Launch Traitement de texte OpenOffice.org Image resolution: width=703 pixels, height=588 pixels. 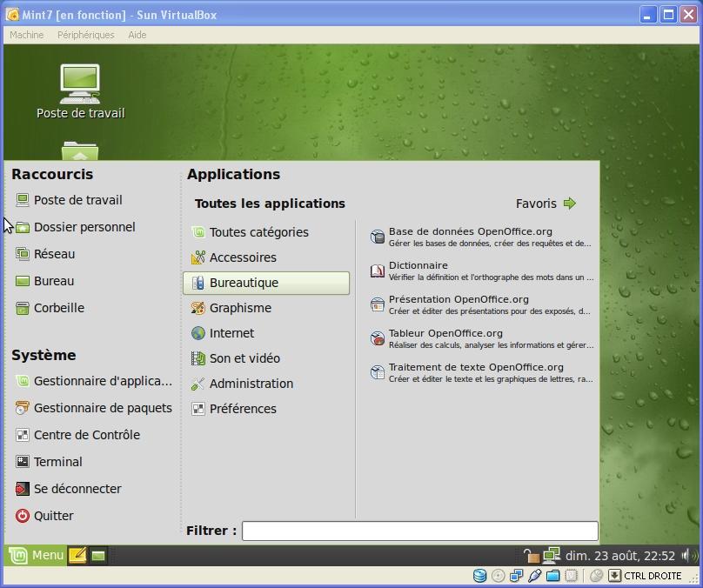(x=481, y=373)
